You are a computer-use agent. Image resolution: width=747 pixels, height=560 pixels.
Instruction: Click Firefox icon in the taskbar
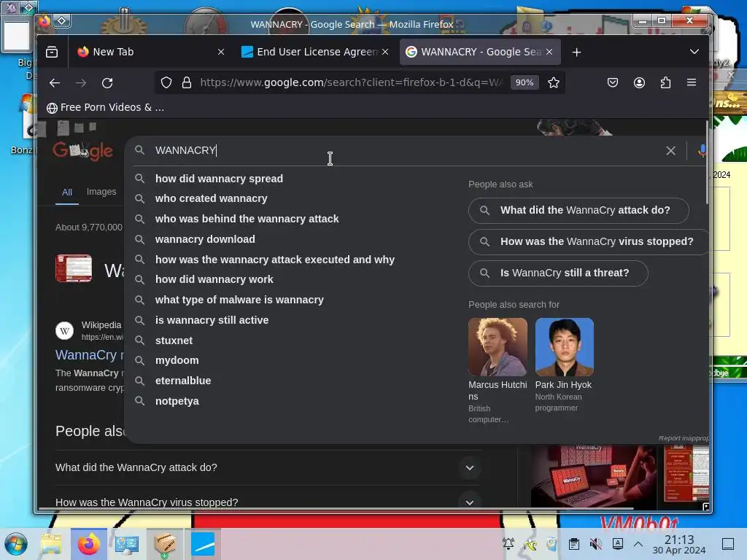click(88, 544)
